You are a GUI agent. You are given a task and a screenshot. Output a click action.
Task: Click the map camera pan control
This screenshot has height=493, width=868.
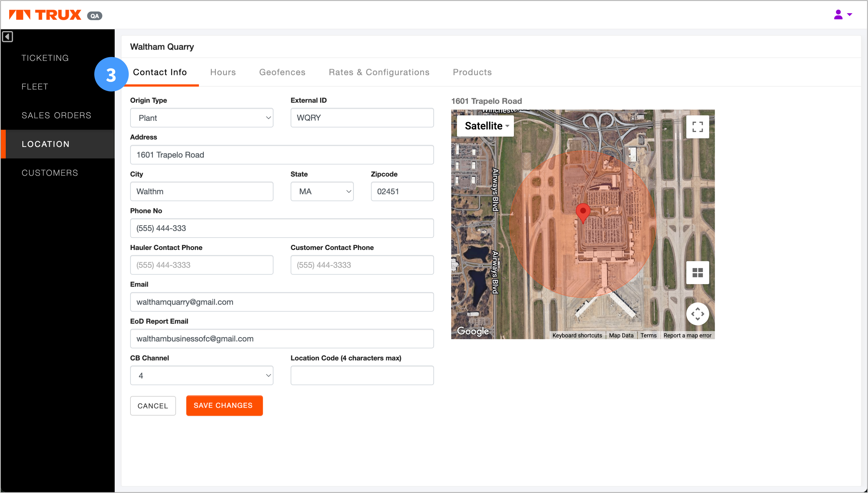pyautogui.click(x=697, y=314)
